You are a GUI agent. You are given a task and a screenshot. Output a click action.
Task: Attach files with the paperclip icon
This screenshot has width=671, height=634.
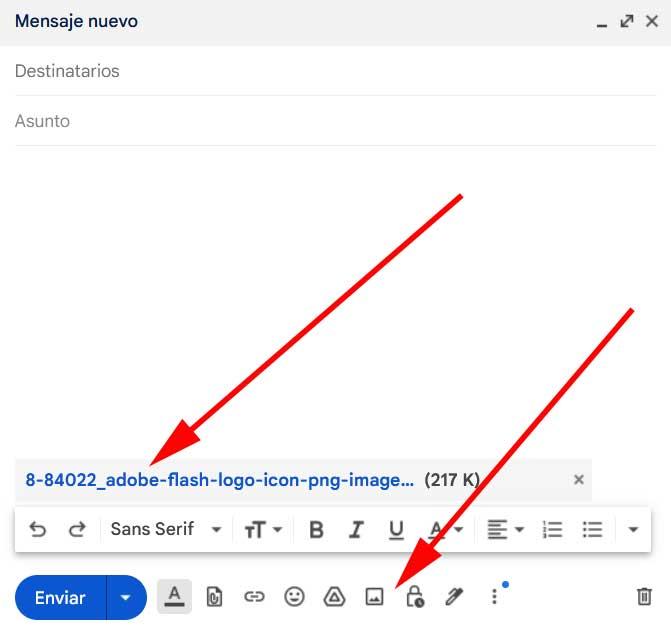click(214, 597)
